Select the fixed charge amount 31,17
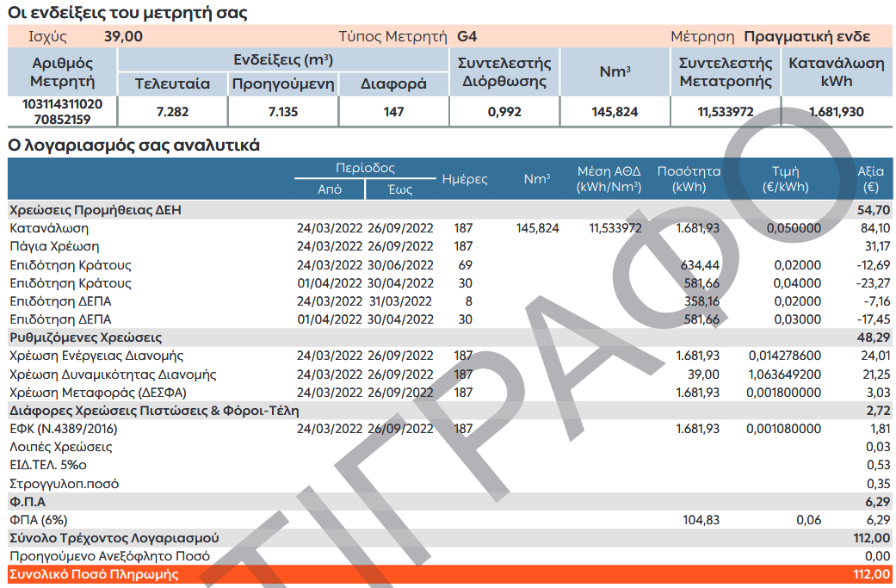The image size is (896, 588). click(x=878, y=247)
